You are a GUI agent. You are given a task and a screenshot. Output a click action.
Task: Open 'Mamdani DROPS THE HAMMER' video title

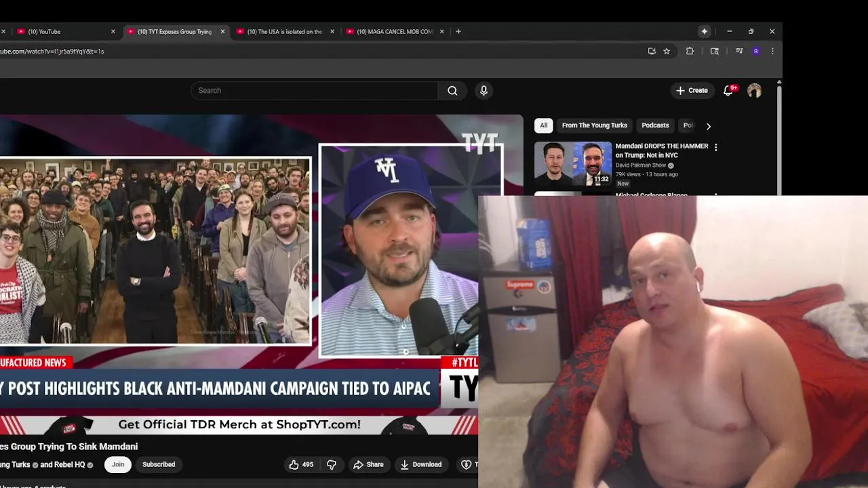(x=662, y=150)
